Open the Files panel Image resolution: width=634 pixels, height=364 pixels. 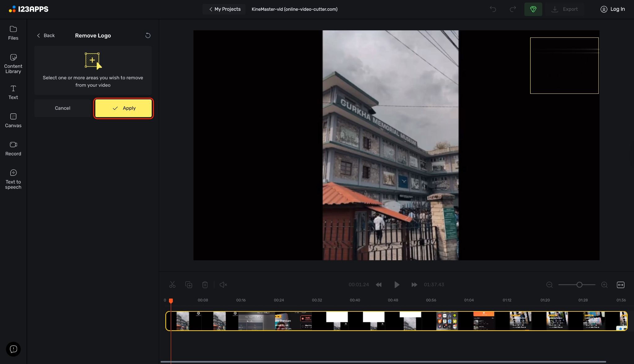click(13, 33)
